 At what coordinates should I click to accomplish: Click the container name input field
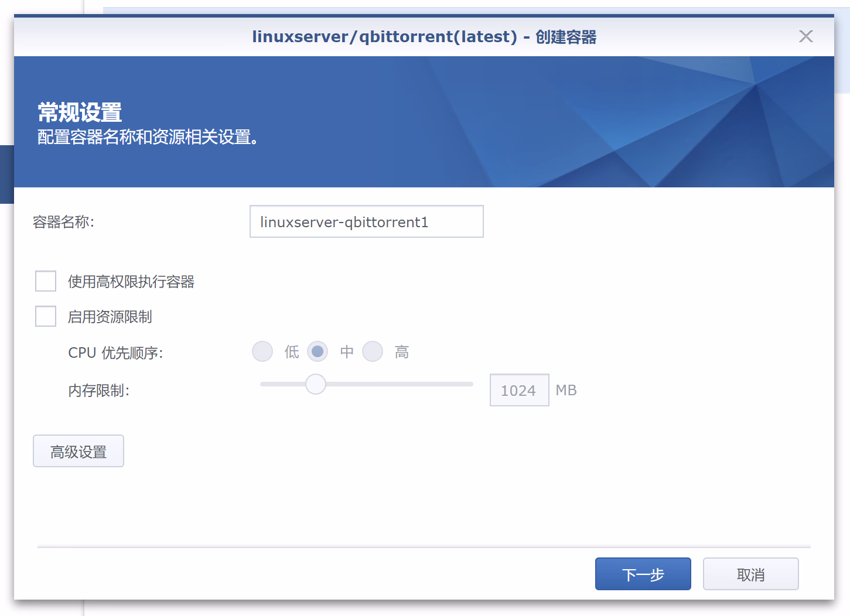click(366, 222)
